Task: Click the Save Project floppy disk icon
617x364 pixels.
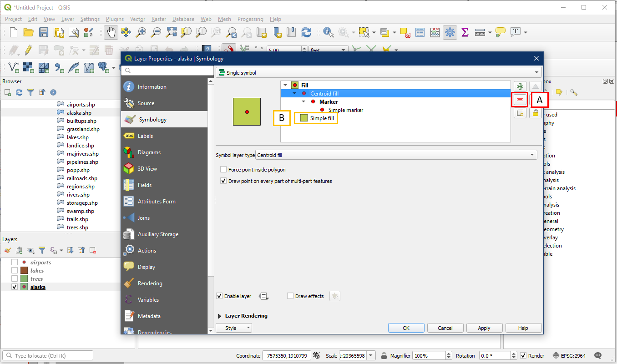Action: pyautogui.click(x=44, y=32)
